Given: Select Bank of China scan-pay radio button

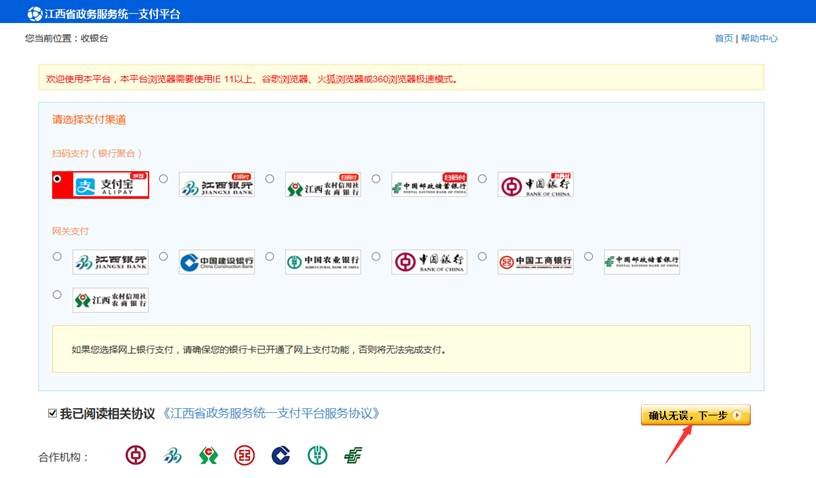Looking at the screenshot, I should point(482,178).
